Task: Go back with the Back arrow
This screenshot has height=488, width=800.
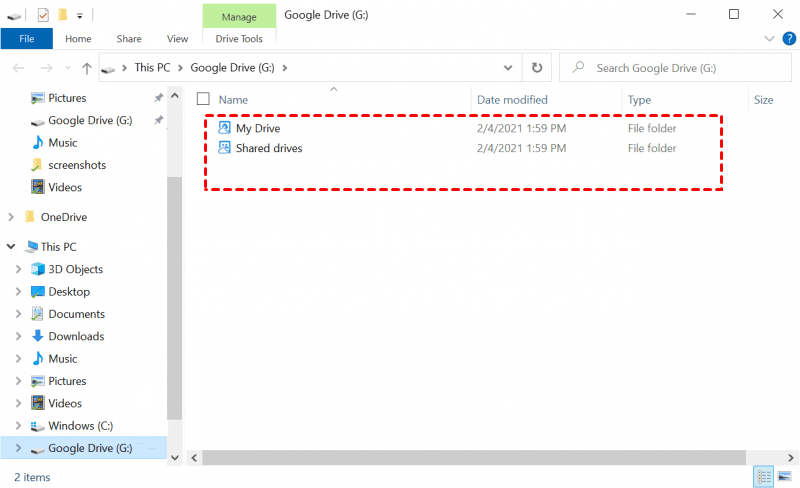Action: tap(18, 68)
